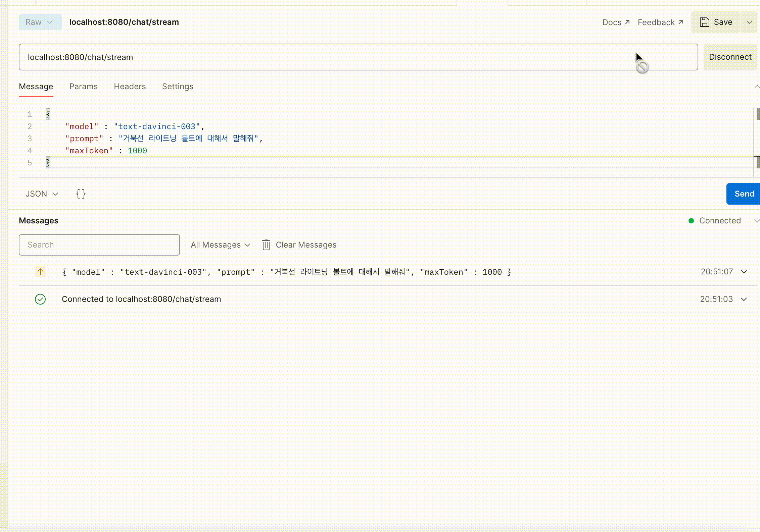Click the Clear Messages trash icon
760x532 pixels.
pos(266,245)
